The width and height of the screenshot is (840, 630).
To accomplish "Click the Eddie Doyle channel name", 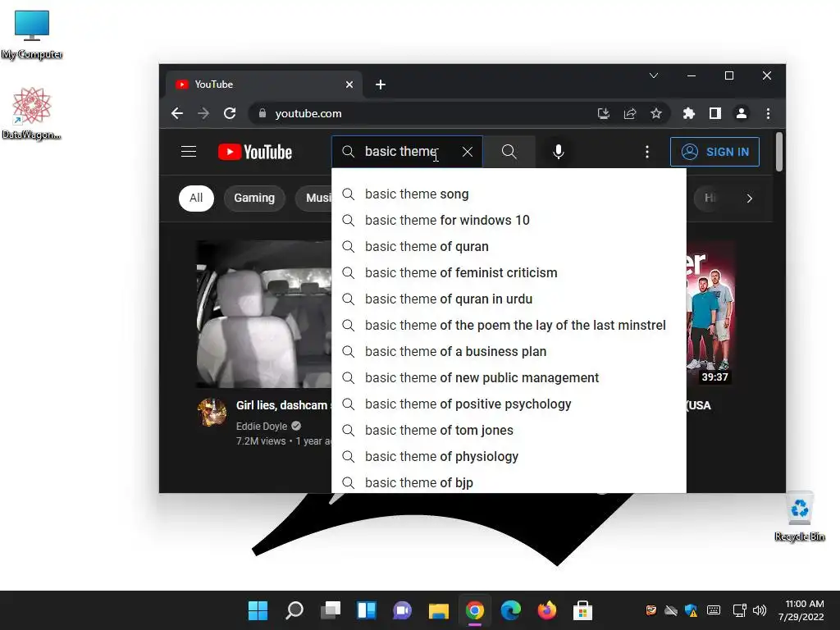I will pos(262,427).
